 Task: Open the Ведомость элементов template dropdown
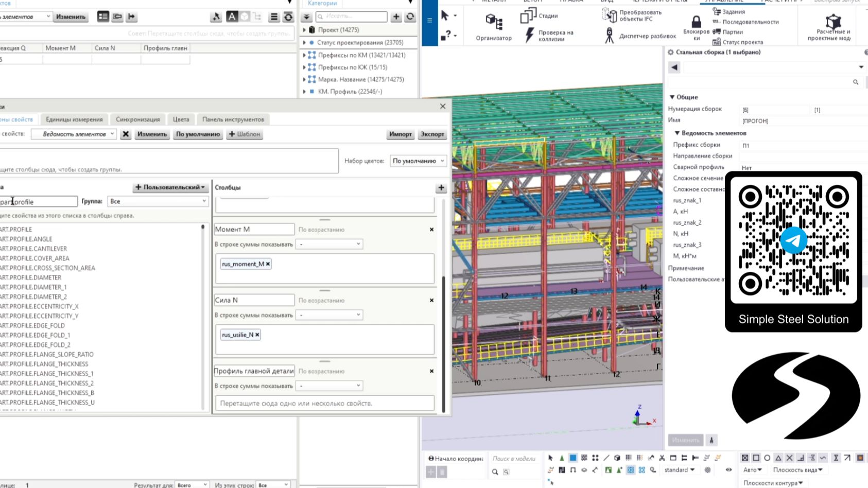(x=74, y=134)
